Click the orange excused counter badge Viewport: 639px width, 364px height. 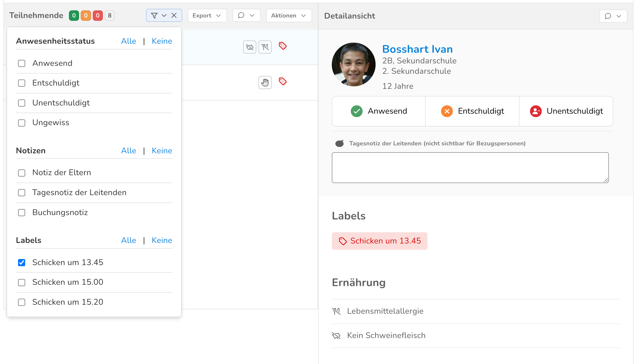[86, 16]
